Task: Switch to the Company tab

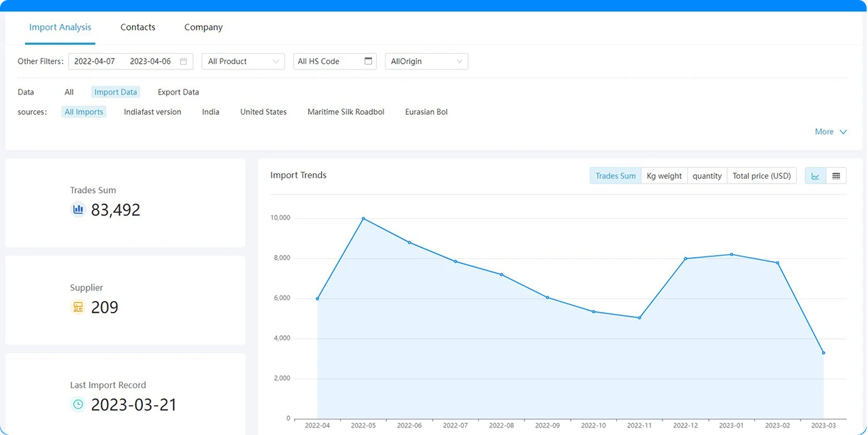Action: [203, 27]
